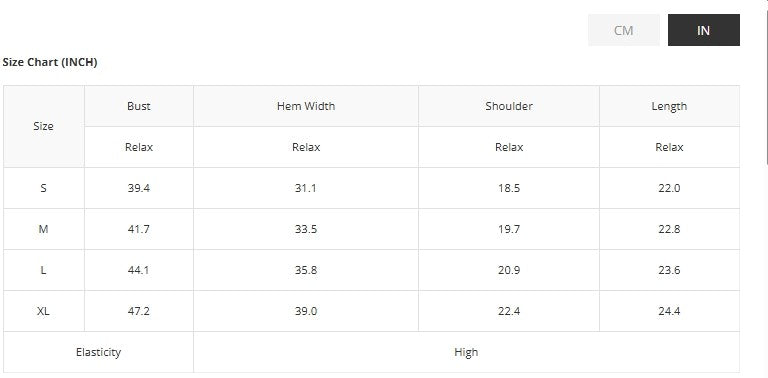
Task: Click bust value 47.2 for XL
Action: pos(139,311)
